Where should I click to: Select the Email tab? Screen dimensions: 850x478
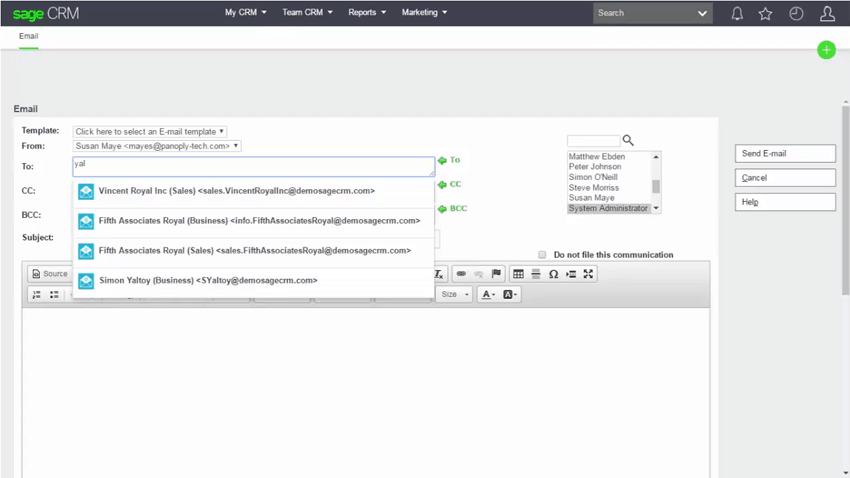coord(28,36)
